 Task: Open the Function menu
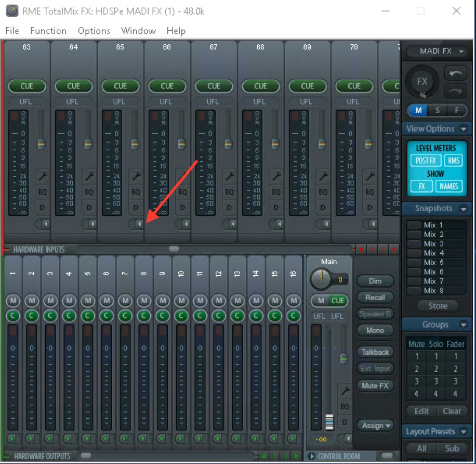pos(48,31)
